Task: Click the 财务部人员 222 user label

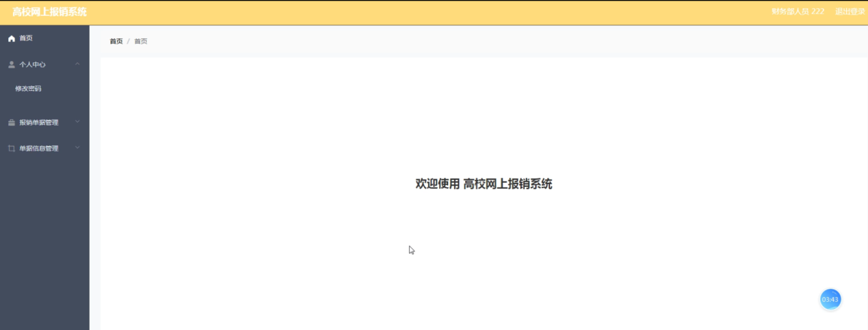Action: point(798,12)
